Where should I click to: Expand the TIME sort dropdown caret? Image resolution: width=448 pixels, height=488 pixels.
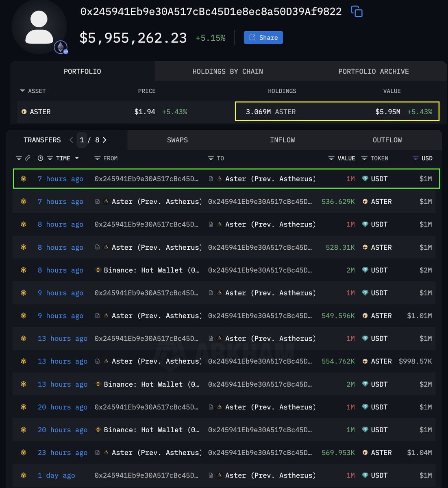click(77, 158)
